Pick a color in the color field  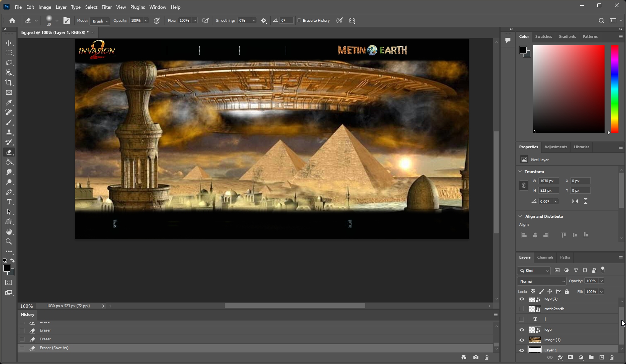569,89
